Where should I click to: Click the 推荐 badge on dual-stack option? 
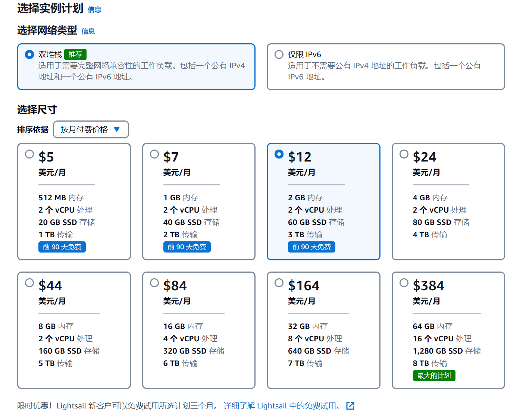point(75,54)
